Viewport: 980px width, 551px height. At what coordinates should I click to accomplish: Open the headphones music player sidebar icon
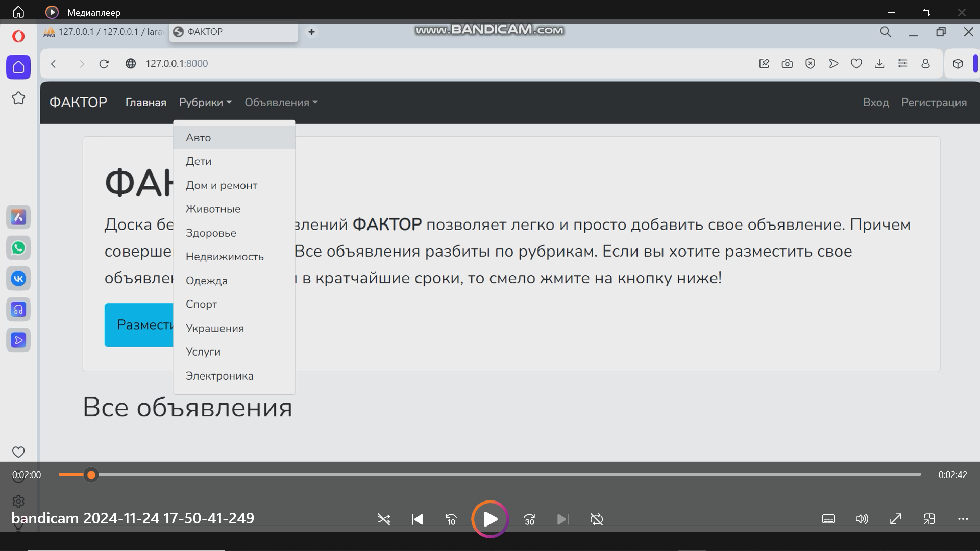tap(18, 310)
